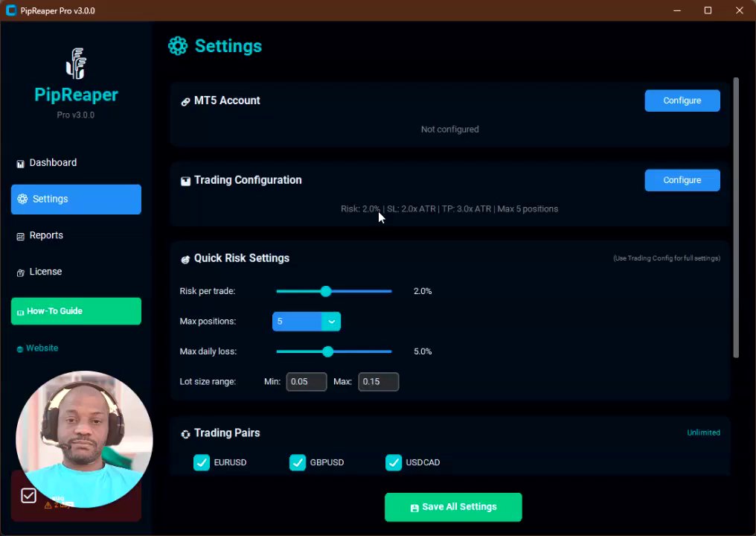756x536 pixels.
Task: Click the settings panel vertical scrollbar
Action: pyautogui.click(x=736, y=217)
